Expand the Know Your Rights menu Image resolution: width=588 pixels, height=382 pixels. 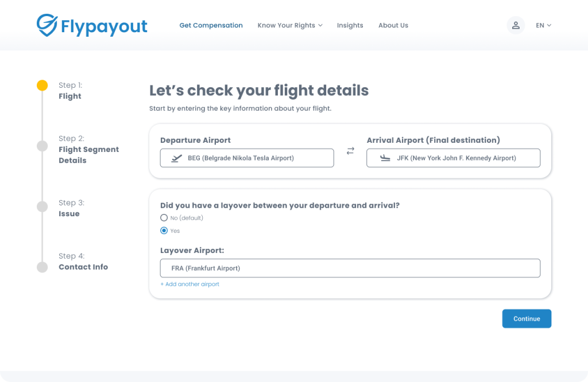click(x=290, y=25)
